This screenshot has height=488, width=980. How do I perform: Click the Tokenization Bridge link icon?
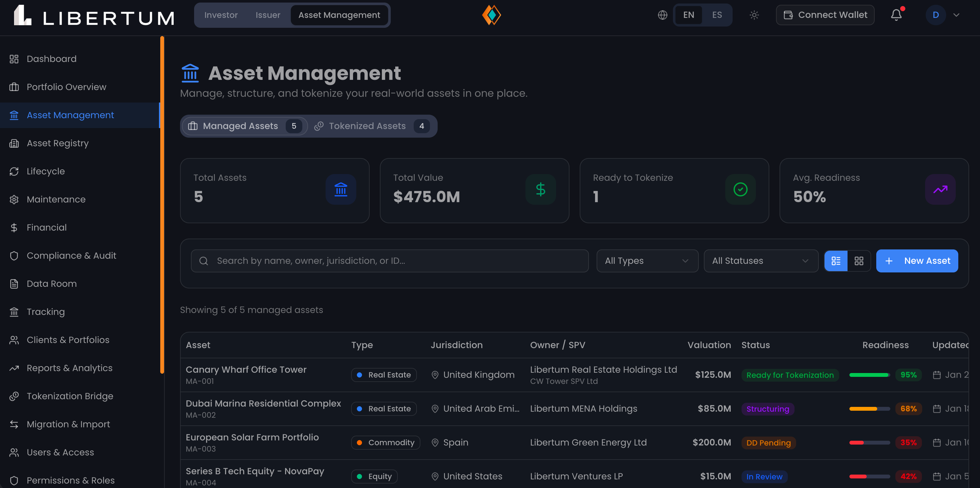point(14,396)
